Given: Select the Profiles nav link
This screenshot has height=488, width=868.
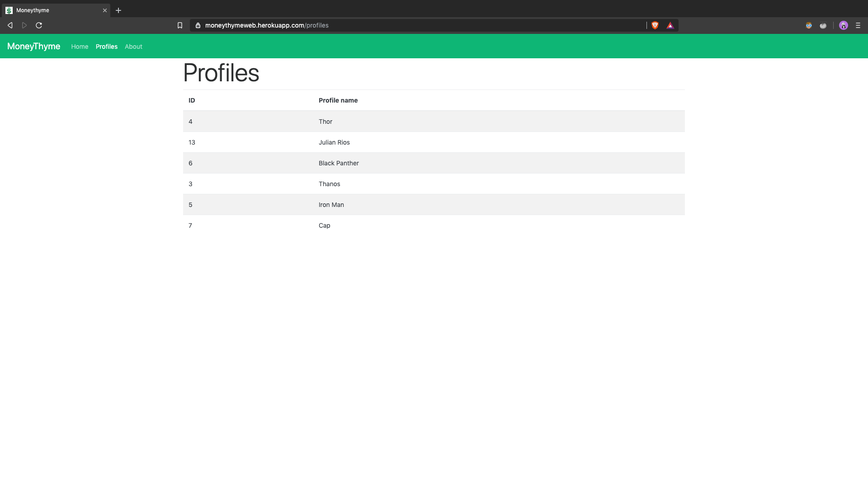Looking at the screenshot, I should (107, 47).
